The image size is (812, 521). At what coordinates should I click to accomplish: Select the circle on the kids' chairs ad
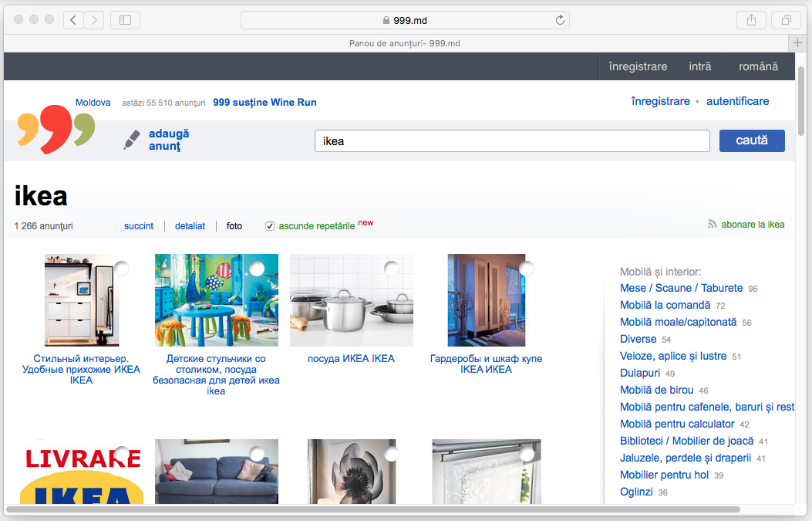coord(257,269)
